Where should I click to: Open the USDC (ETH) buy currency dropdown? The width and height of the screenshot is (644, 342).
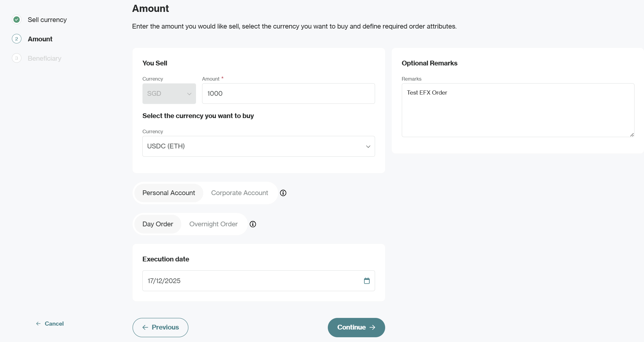(x=259, y=146)
